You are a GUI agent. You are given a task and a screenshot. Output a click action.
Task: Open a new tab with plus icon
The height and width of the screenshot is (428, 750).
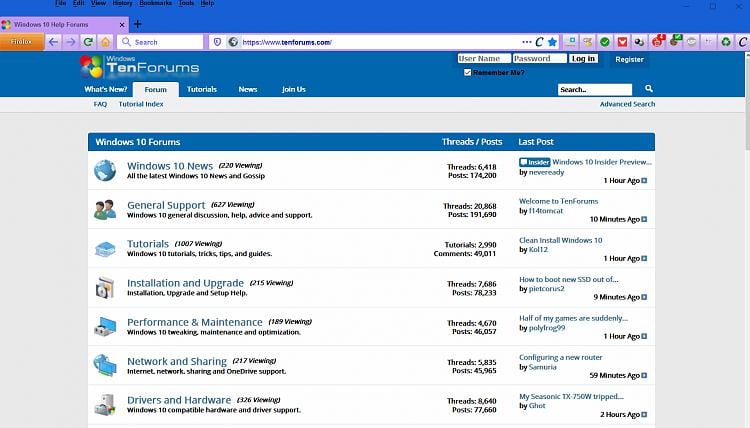click(x=138, y=24)
